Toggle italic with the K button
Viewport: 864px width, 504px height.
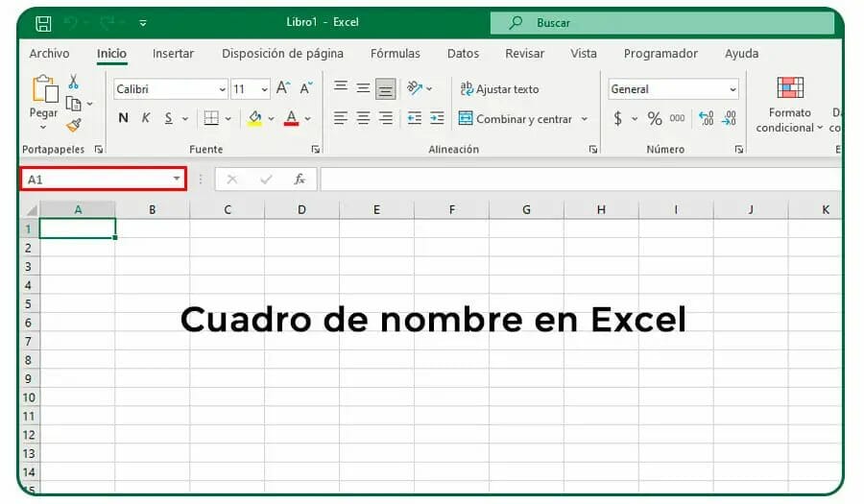(146, 118)
